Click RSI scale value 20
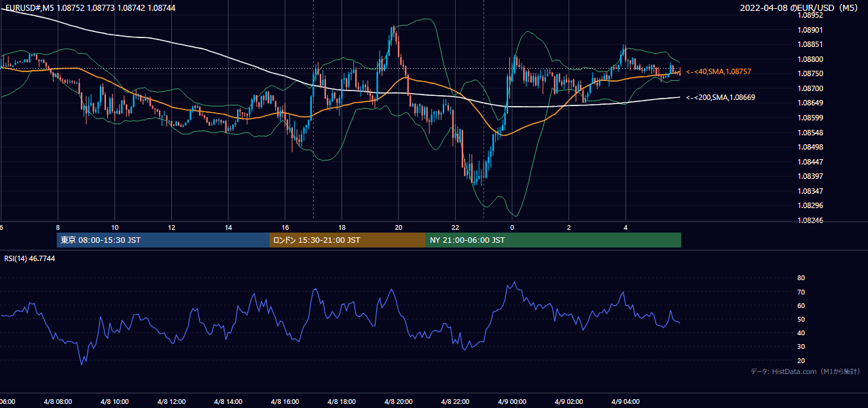 click(x=801, y=360)
